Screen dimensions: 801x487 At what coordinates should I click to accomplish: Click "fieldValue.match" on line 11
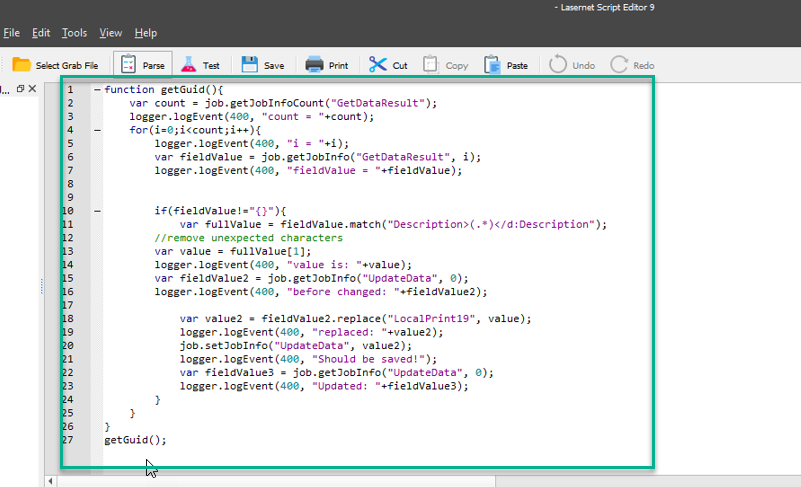pyautogui.click(x=331, y=224)
